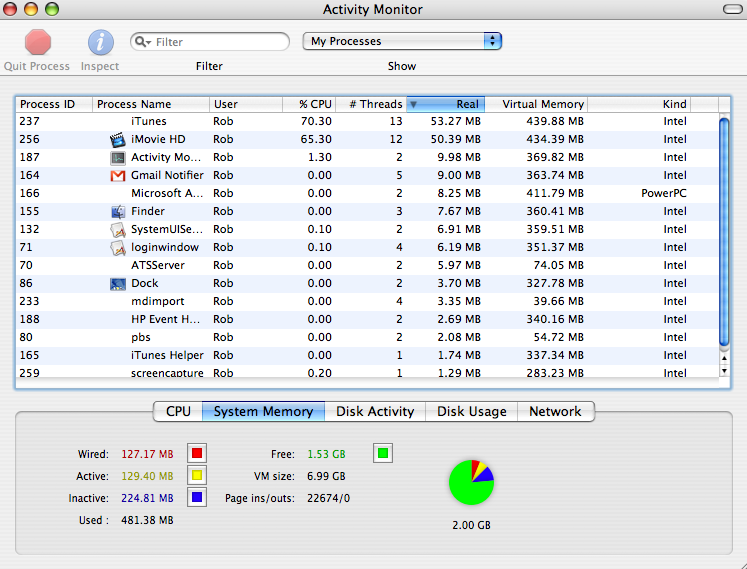
Task: Click the SystemUIServer application icon
Action: click(x=117, y=230)
